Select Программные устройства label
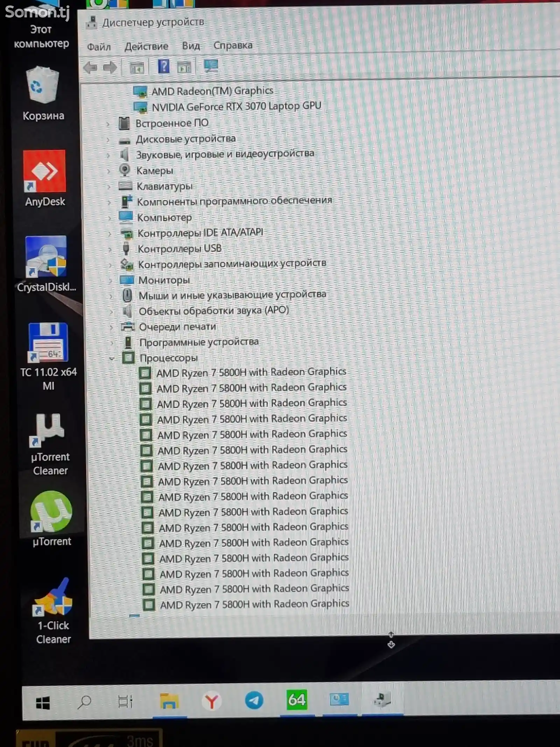 click(x=199, y=342)
